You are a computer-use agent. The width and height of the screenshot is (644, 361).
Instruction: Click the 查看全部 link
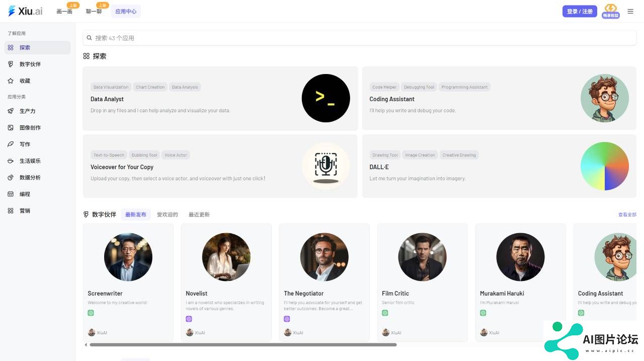click(627, 214)
